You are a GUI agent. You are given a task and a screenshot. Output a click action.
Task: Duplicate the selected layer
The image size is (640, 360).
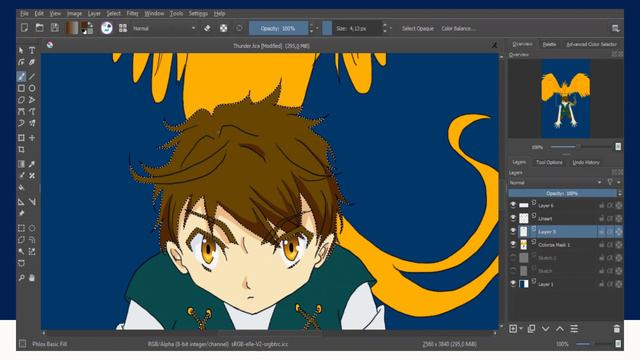[x=531, y=329]
